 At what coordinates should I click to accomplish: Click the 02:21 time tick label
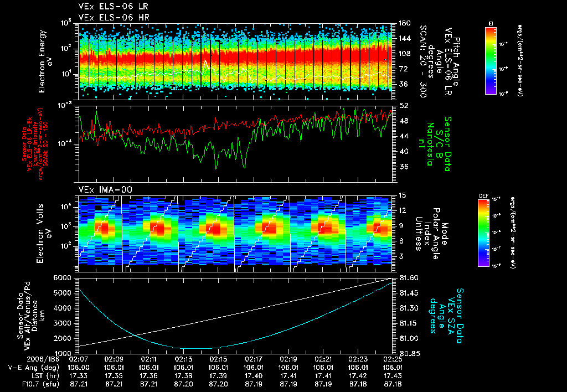point(323,359)
